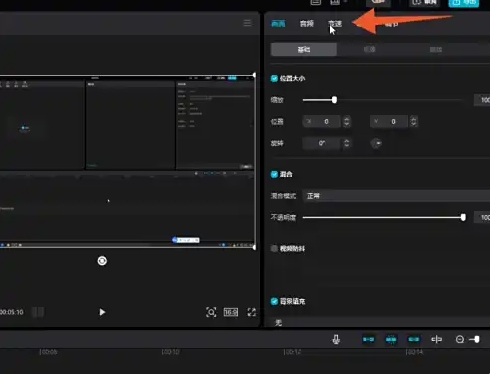Switch to the 音频 tab
Screen dimensions: 490x374
point(307,24)
